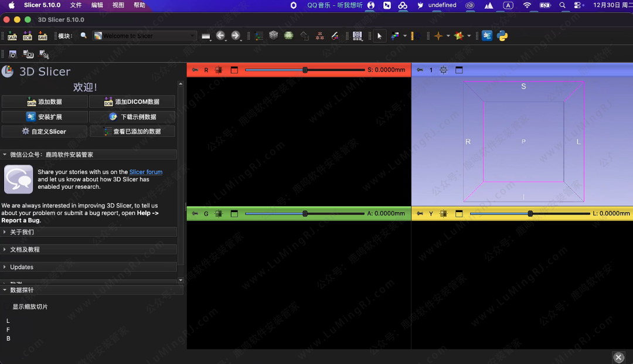Open the Python console icon
Image resolution: width=633 pixels, height=364 pixels.
(x=502, y=36)
